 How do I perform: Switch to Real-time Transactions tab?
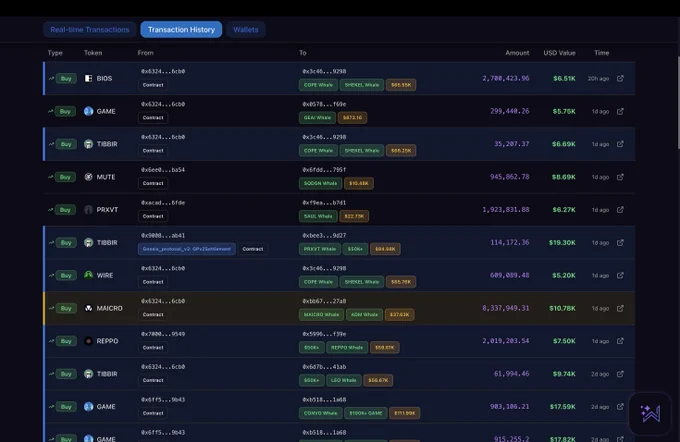click(90, 29)
